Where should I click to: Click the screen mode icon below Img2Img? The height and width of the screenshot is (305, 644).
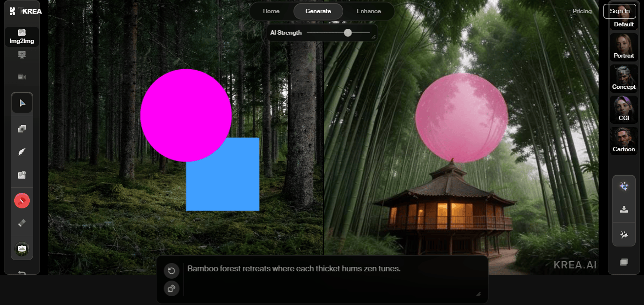click(22, 55)
